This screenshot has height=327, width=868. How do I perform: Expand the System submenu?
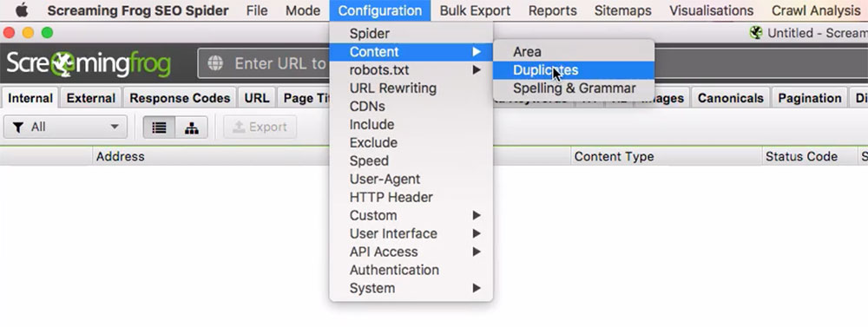point(411,288)
